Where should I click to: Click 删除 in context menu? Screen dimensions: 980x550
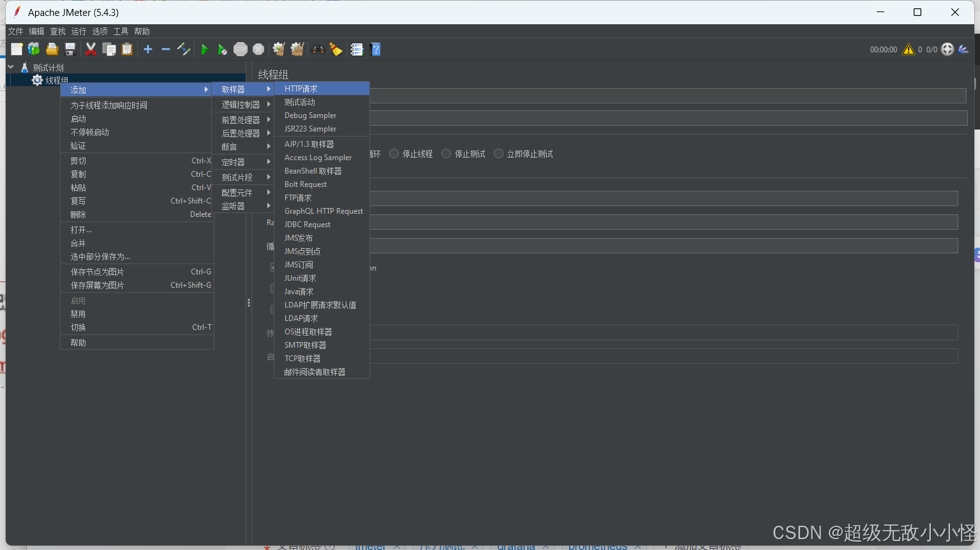[x=137, y=214]
